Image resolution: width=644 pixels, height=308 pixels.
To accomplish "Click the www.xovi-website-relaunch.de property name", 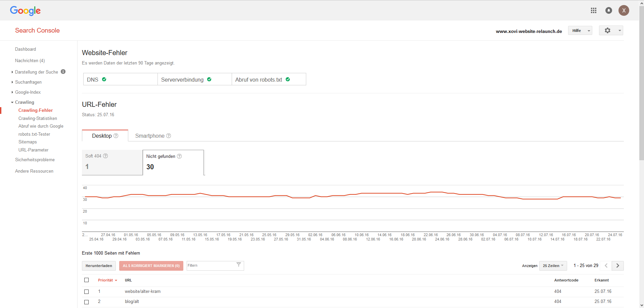I will (x=529, y=31).
